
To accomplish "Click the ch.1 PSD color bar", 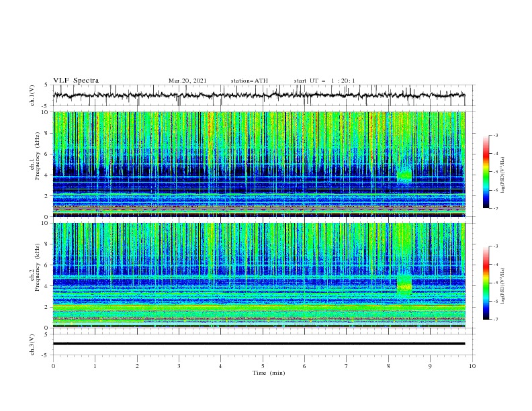I will coord(486,171).
